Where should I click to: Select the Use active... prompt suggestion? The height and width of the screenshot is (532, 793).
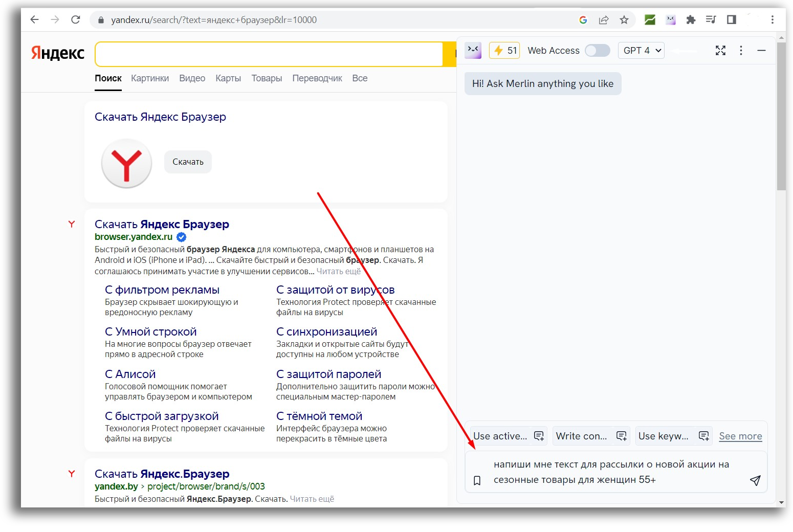pos(509,436)
